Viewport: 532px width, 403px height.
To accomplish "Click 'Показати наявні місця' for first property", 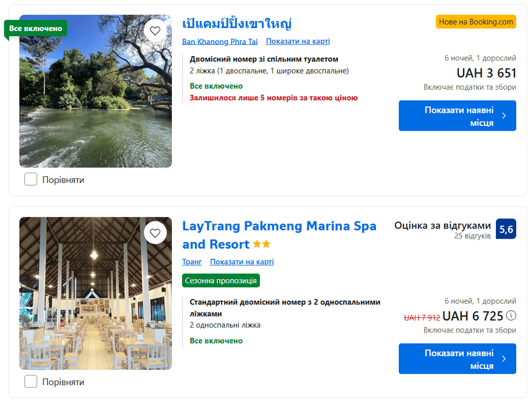I will coord(458,115).
